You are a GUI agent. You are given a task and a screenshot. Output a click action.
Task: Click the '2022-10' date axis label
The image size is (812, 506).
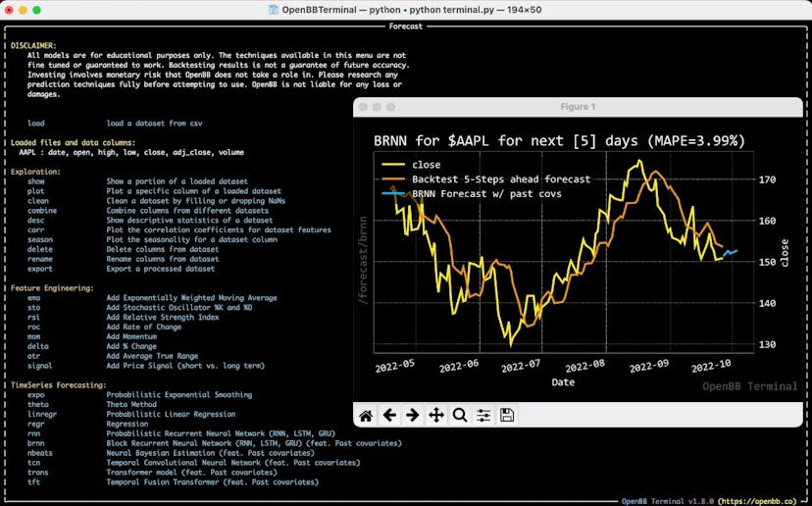point(711,366)
